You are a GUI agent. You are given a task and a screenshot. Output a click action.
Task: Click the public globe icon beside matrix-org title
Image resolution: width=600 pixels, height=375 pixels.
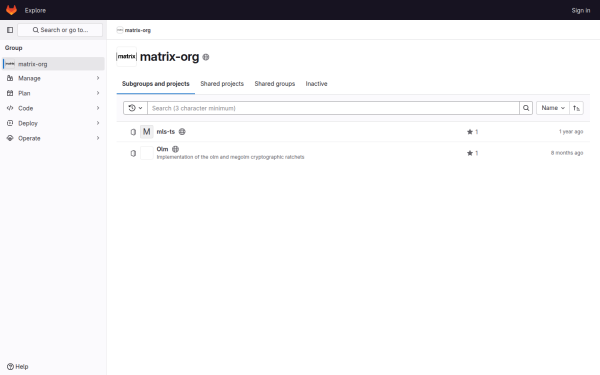click(206, 57)
